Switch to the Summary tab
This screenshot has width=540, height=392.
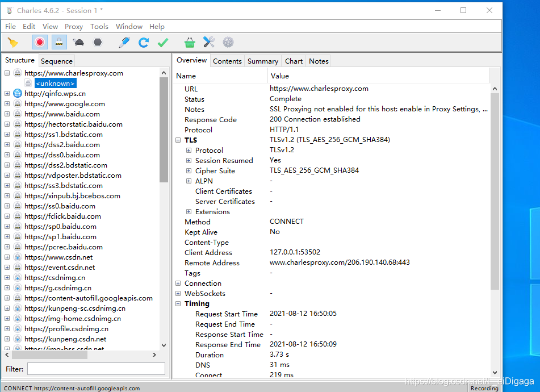pyautogui.click(x=263, y=61)
